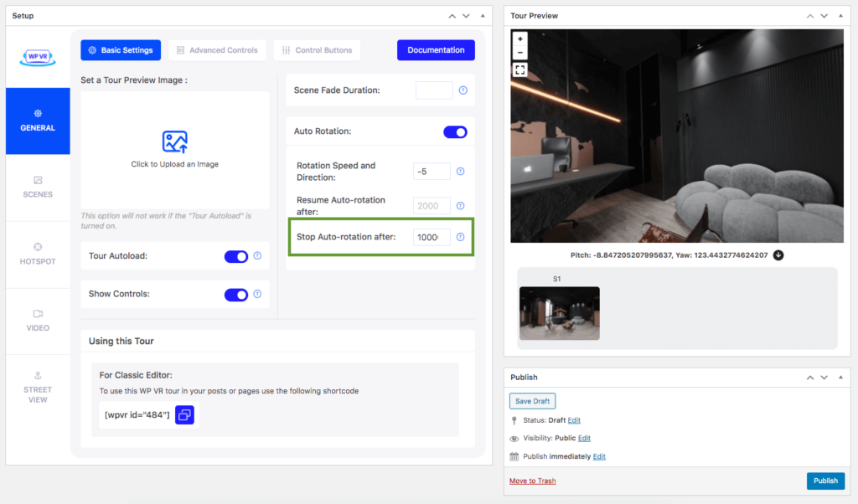
Task: Zoom out of the tour preview
Action: (x=520, y=52)
